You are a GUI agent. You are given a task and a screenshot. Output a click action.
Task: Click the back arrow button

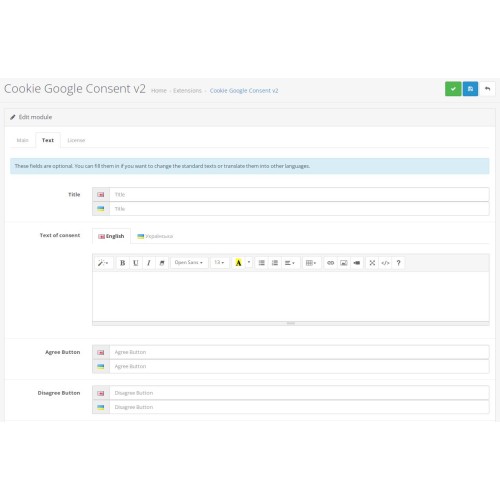487,89
